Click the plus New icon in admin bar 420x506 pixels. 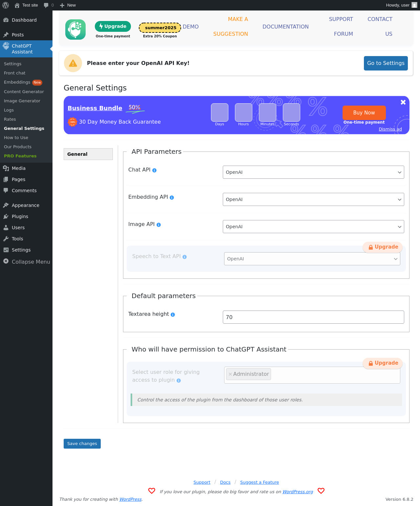tap(62, 5)
